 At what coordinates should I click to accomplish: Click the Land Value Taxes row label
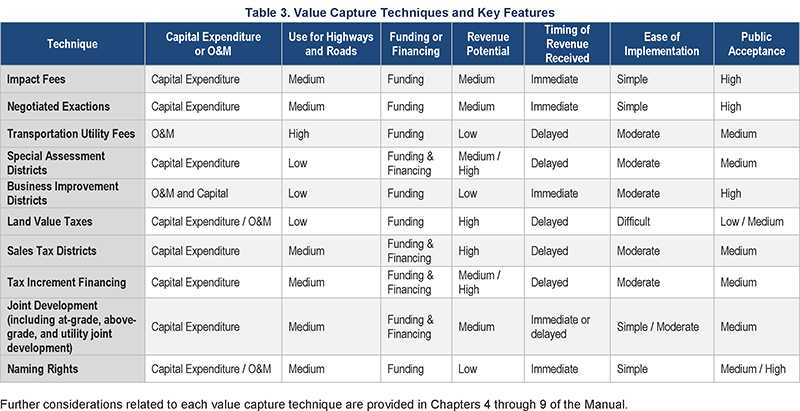tap(72, 222)
